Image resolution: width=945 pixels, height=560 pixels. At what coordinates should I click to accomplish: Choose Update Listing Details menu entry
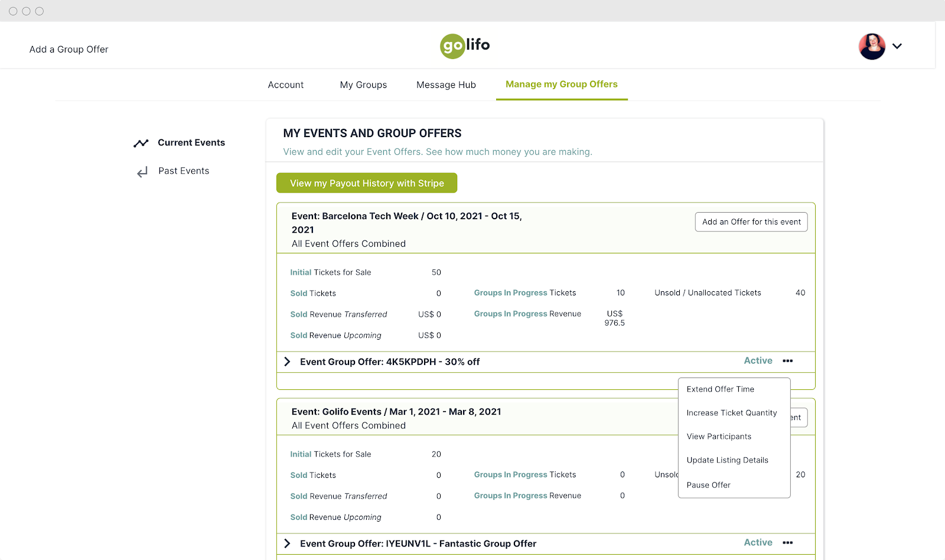coord(728,460)
